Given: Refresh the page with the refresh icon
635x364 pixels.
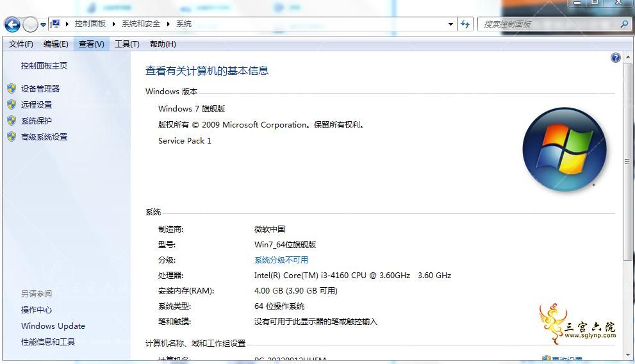Looking at the screenshot, I should (x=465, y=24).
